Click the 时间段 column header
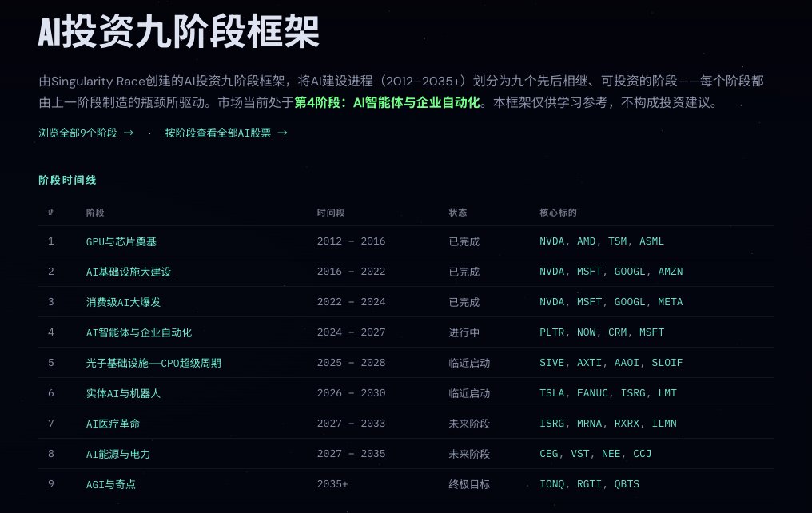 [330, 213]
